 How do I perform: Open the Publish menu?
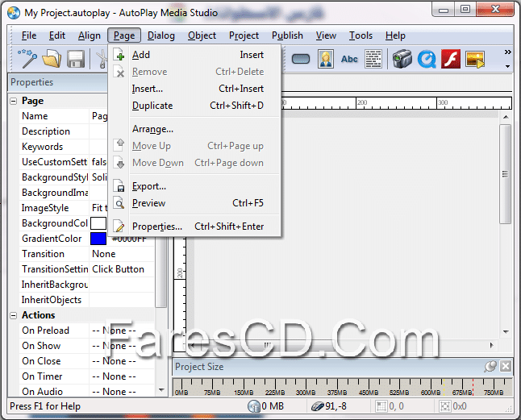click(x=287, y=35)
